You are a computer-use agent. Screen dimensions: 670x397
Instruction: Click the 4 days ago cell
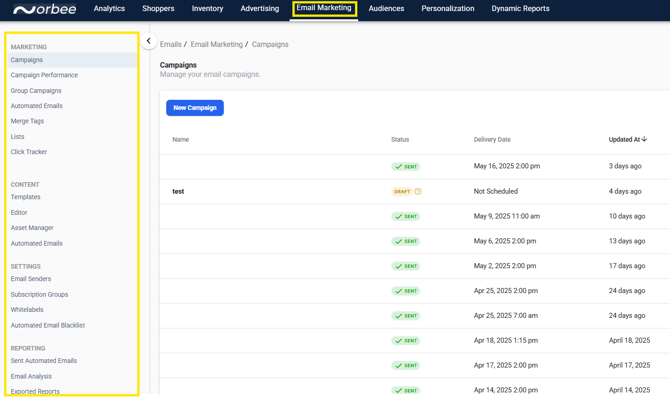point(625,191)
